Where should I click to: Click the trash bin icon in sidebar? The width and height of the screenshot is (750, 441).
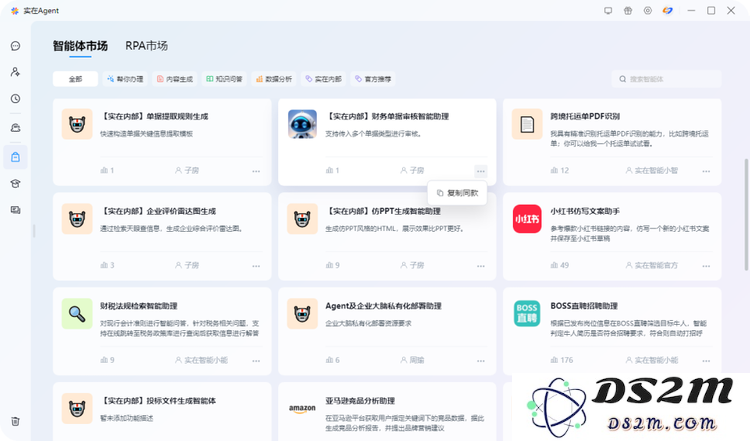click(x=15, y=421)
